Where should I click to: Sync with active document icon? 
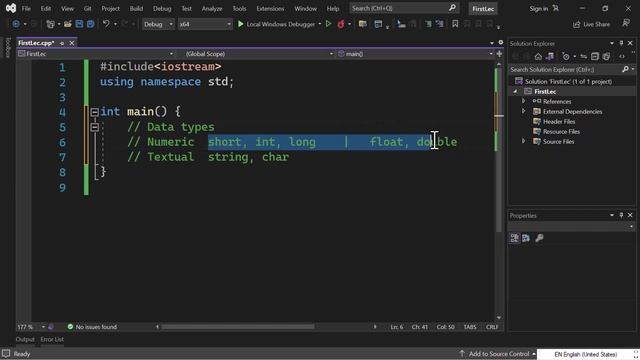pyautogui.click(x=584, y=56)
